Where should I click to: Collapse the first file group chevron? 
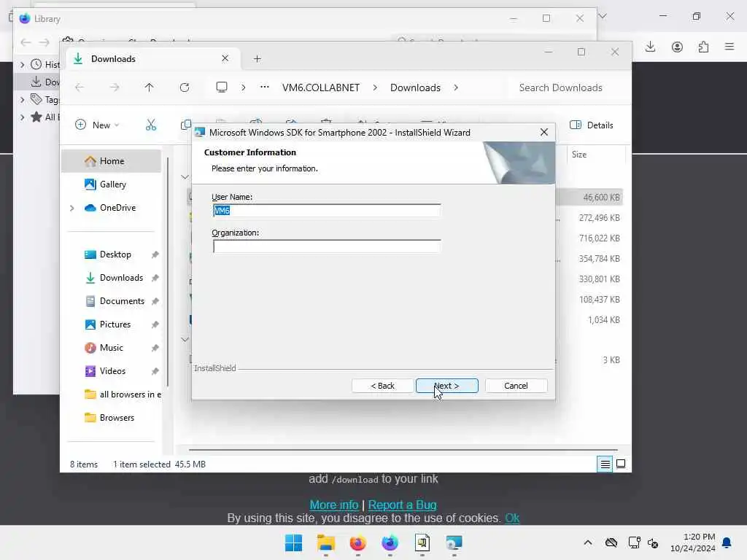pos(185,177)
